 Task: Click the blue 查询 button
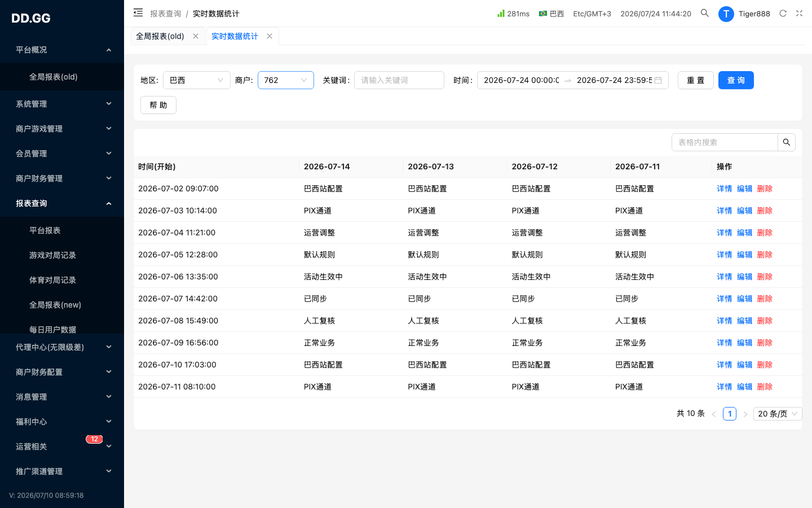736,80
